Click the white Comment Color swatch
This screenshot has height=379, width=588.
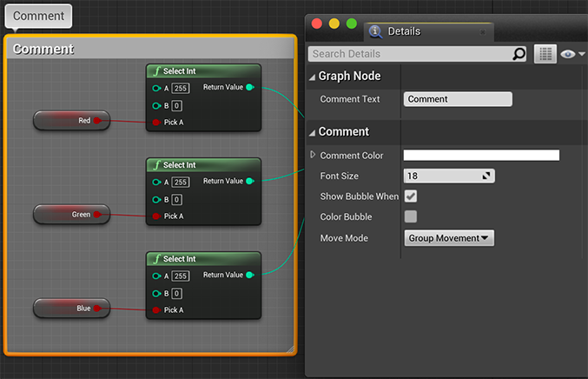[x=481, y=156]
